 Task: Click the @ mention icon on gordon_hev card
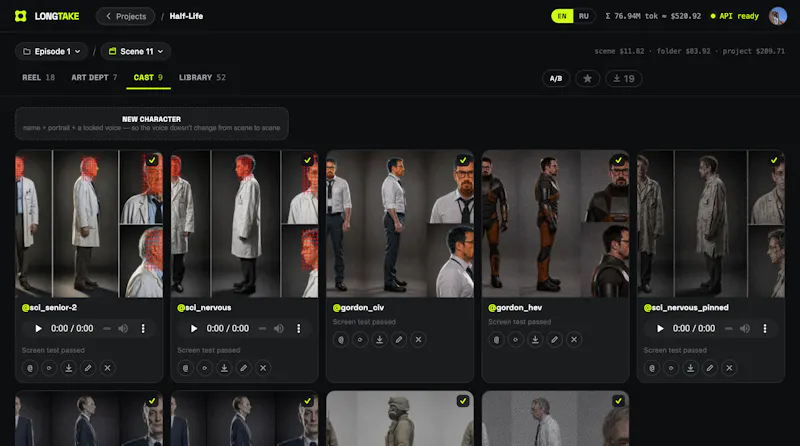click(x=496, y=339)
